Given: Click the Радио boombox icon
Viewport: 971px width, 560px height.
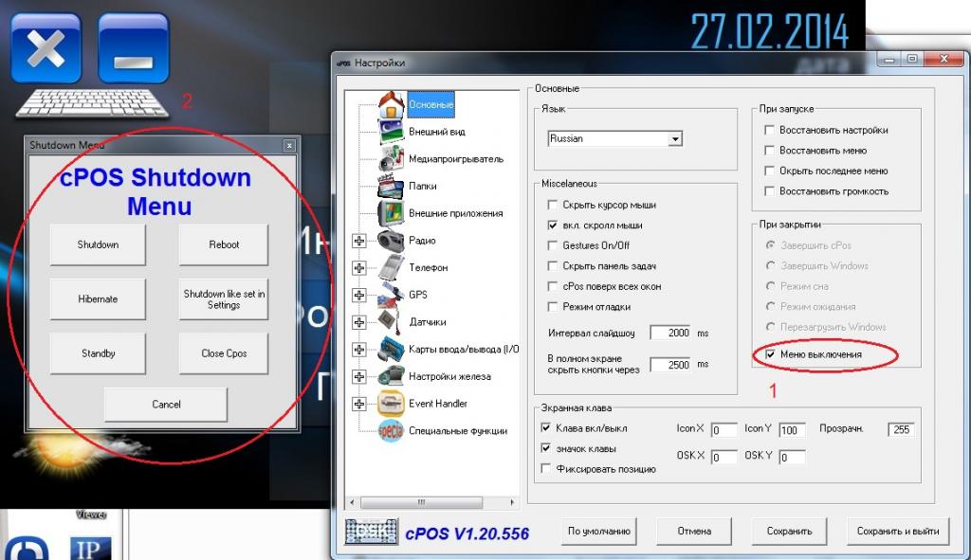Looking at the screenshot, I should (392, 241).
